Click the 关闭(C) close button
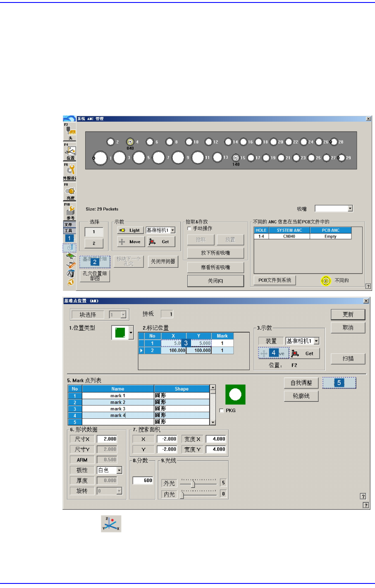 tap(215, 281)
